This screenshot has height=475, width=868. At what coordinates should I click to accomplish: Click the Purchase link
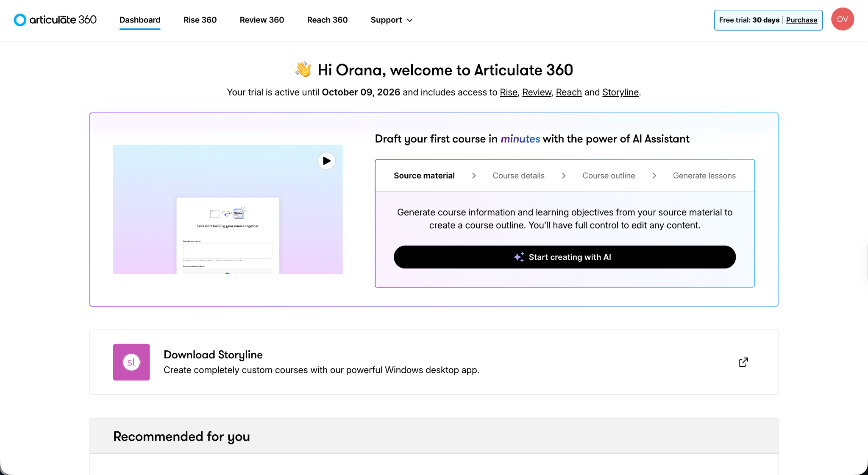coord(801,20)
